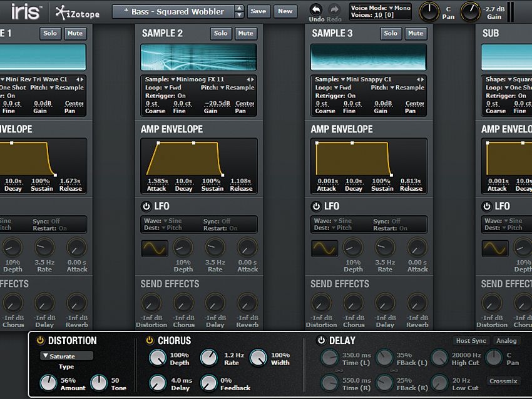Click Sample 3 Release value 0.813s

[411, 181]
